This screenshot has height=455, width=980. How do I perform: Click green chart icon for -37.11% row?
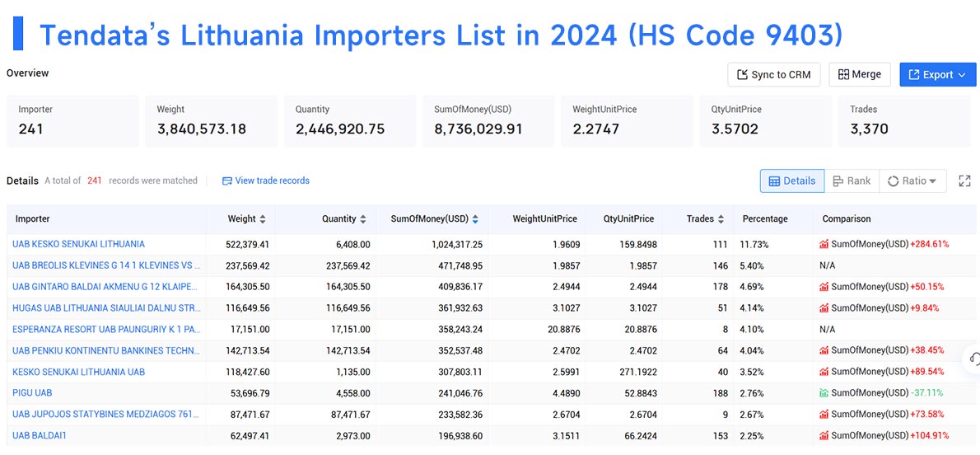click(x=824, y=393)
